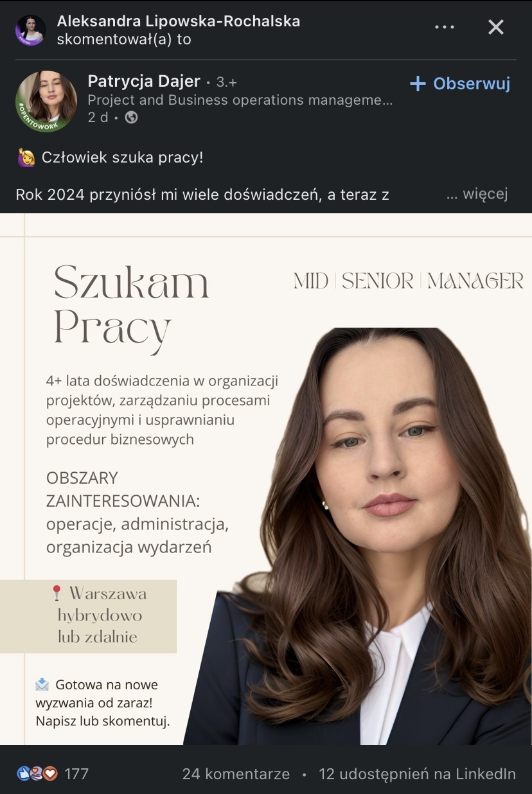Tap the Project and Business operations headline
532x794 pixels.
(x=240, y=100)
